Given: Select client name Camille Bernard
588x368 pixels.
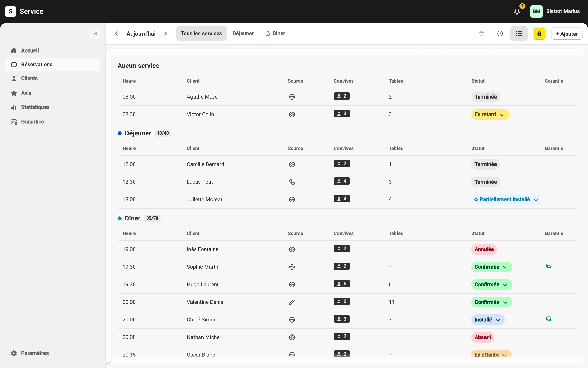Looking at the screenshot, I should coord(205,164).
